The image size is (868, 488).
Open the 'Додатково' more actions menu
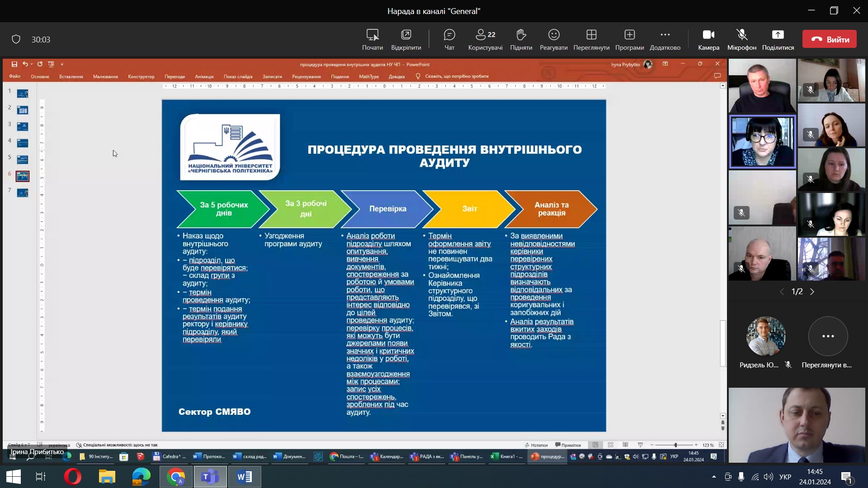(665, 39)
